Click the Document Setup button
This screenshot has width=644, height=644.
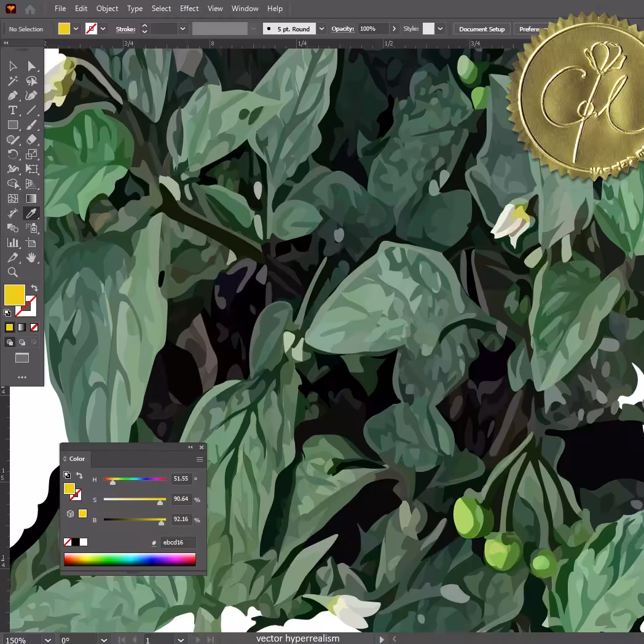(482, 29)
